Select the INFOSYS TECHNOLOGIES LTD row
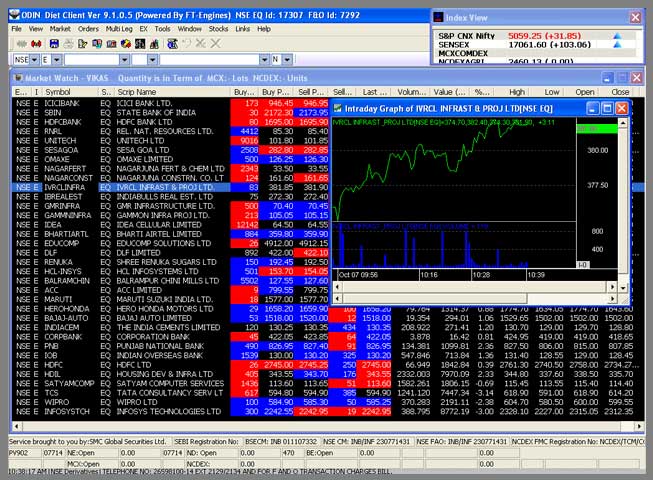 328,411
